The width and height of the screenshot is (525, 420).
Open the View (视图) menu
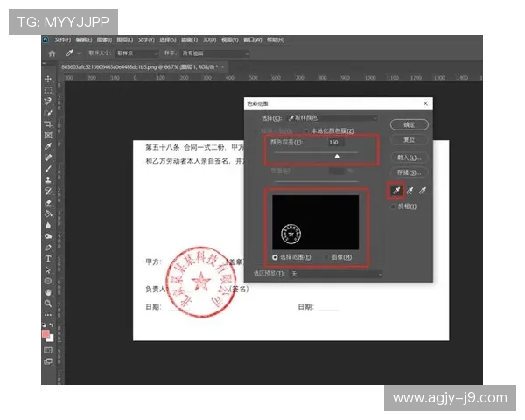[x=229, y=40]
